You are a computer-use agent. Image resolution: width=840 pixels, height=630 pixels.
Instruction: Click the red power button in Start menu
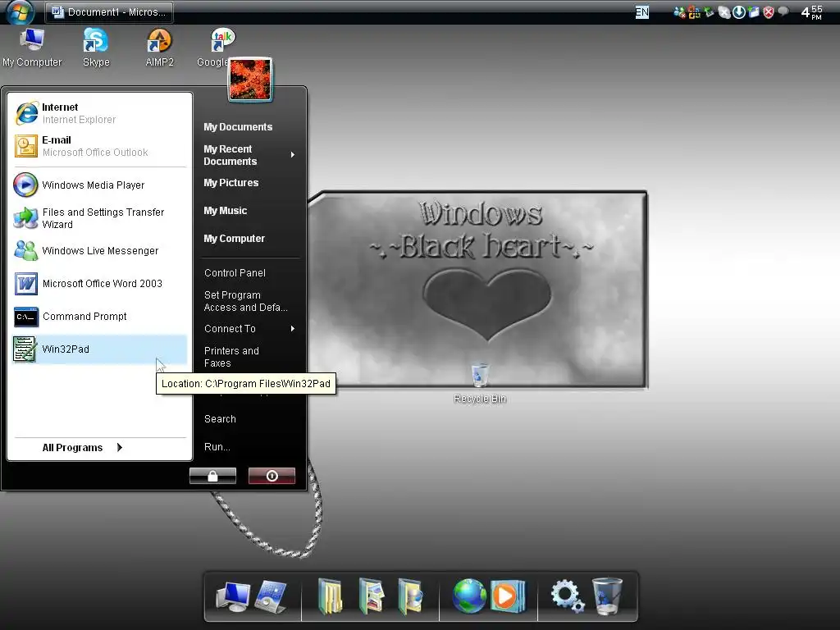272,476
